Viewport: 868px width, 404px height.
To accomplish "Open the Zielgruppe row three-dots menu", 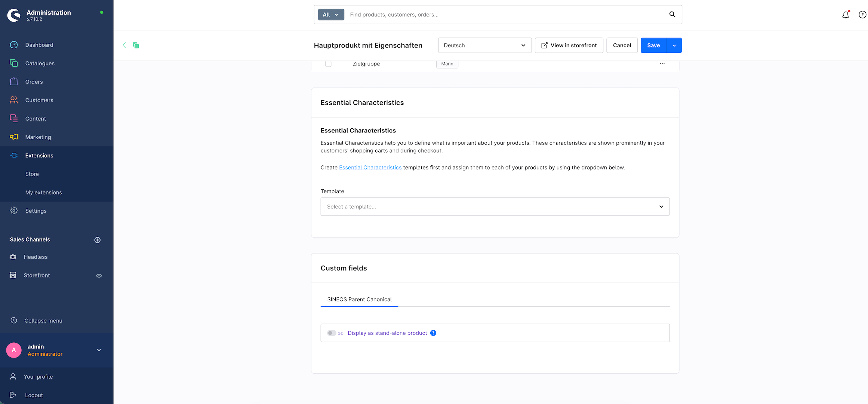I will (x=662, y=64).
